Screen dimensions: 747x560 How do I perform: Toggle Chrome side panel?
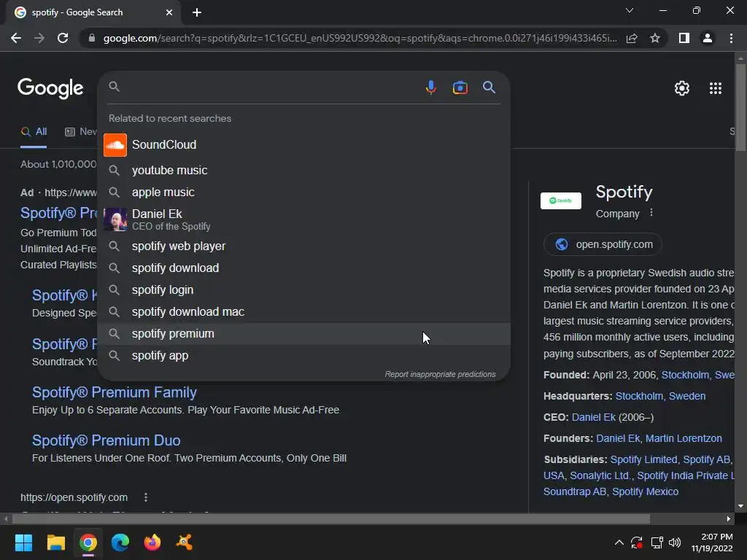click(684, 38)
